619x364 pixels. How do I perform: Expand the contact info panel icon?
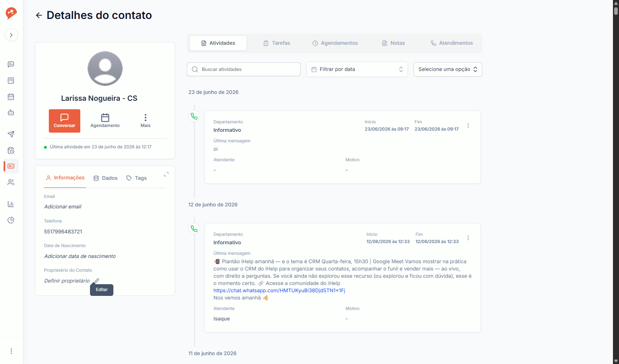pyautogui.click(x=166, y=175)
